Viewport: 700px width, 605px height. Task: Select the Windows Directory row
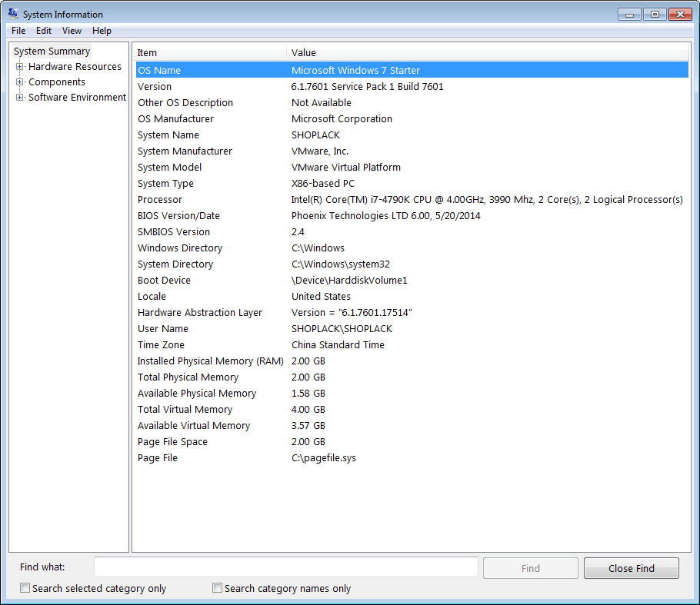coord(412,248)
